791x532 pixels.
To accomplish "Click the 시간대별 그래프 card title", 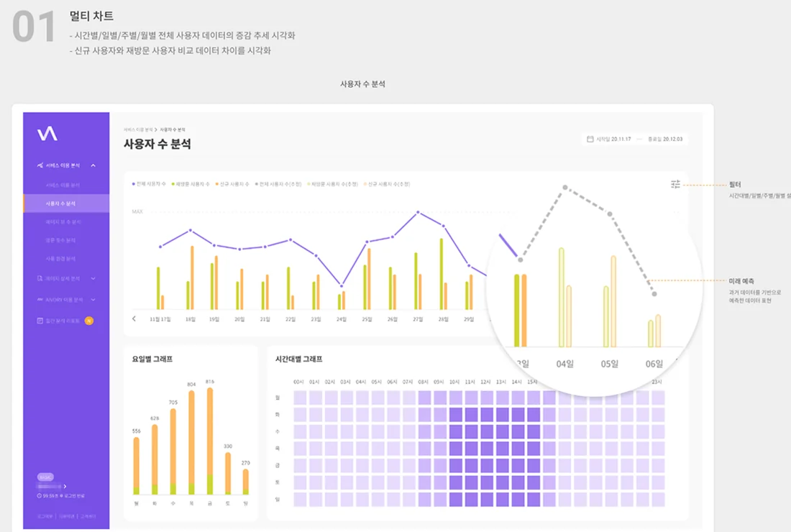I will click(298, 359).
